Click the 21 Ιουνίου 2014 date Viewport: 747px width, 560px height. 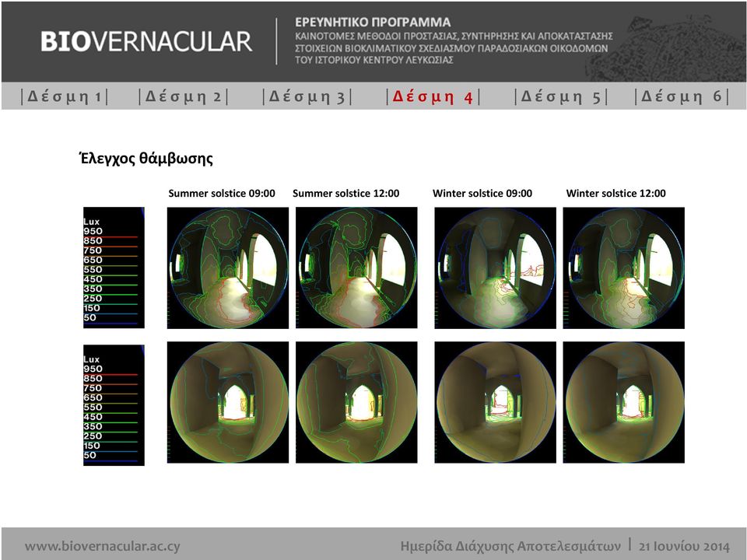click(x=684, y=546)
